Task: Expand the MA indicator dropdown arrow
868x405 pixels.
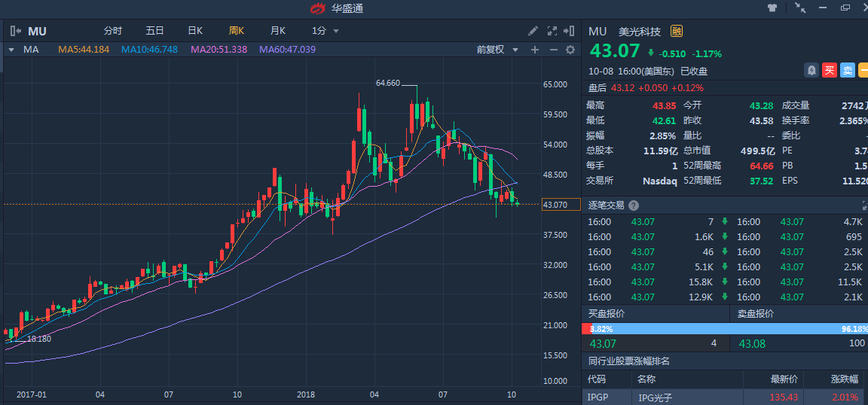Action: click(x=11, y=50)
